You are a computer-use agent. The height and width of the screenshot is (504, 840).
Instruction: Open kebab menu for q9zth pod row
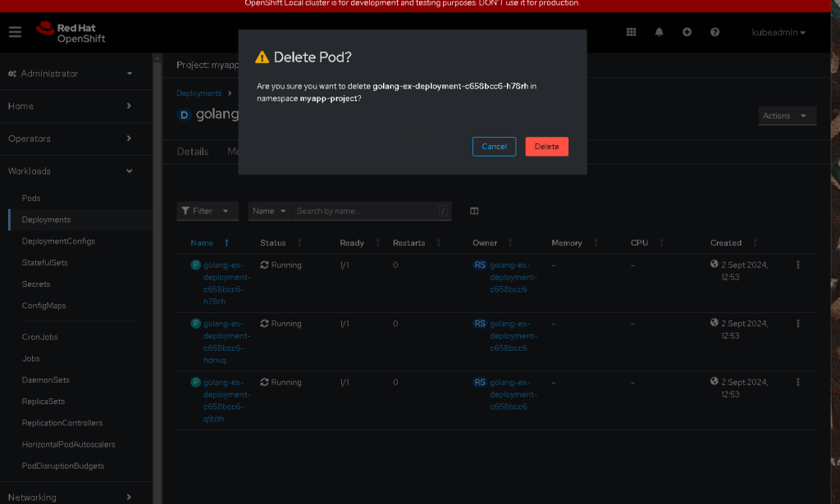tap(797, 382)
